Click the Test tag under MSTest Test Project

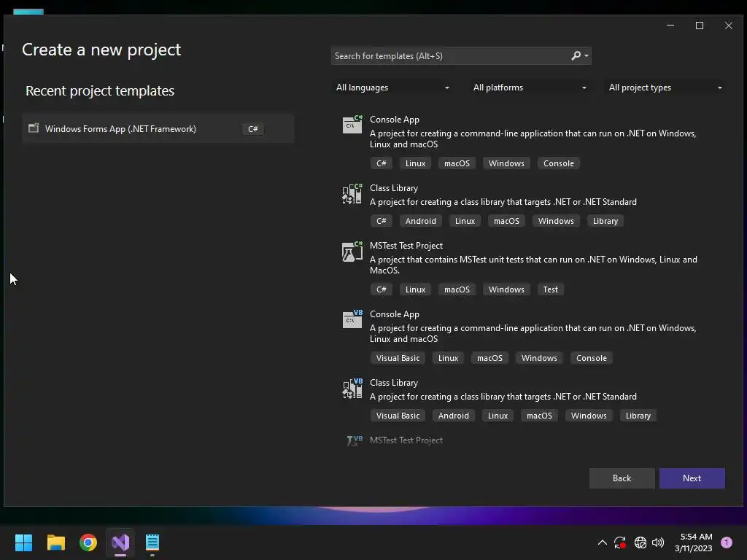550,289
